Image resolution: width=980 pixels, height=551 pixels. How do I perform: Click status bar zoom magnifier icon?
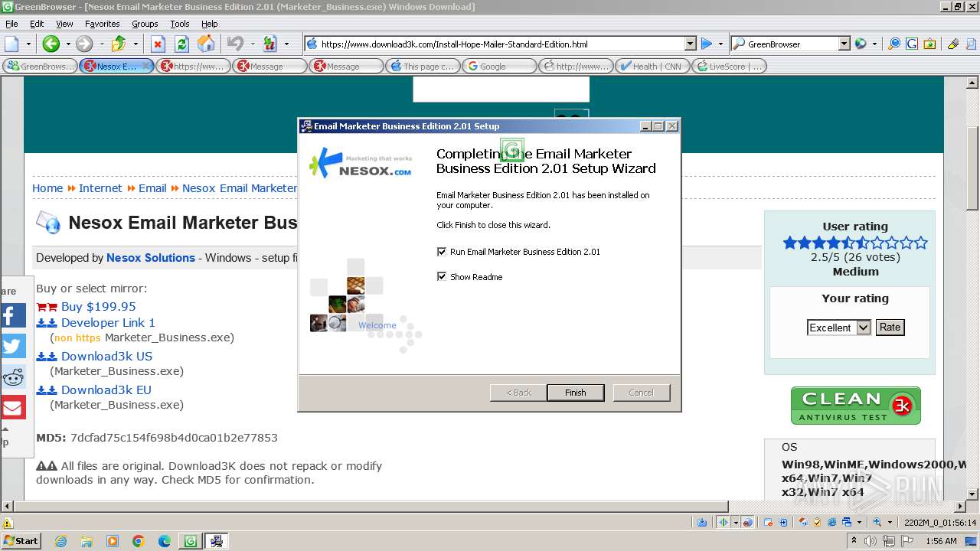tap(877, 523)
